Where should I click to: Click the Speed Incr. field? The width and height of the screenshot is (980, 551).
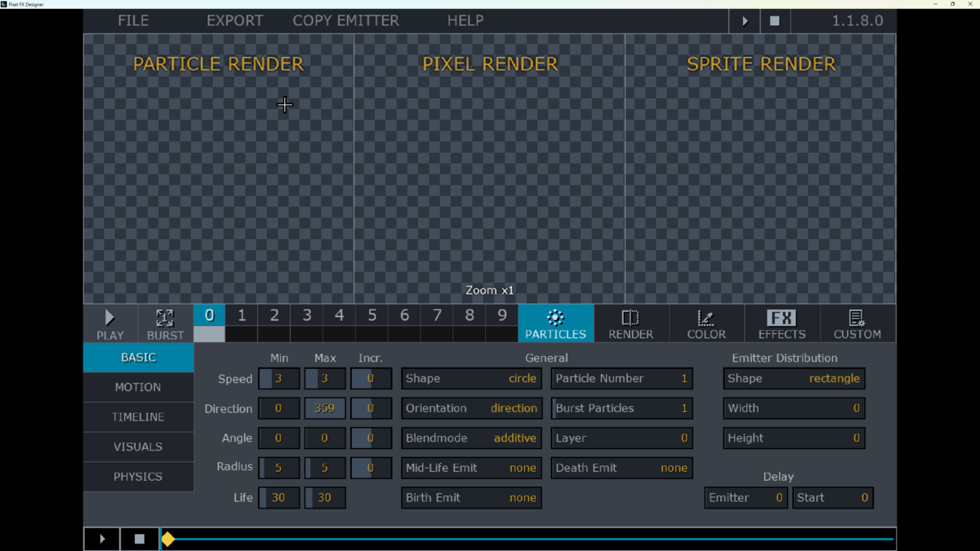tap(372, 379)
